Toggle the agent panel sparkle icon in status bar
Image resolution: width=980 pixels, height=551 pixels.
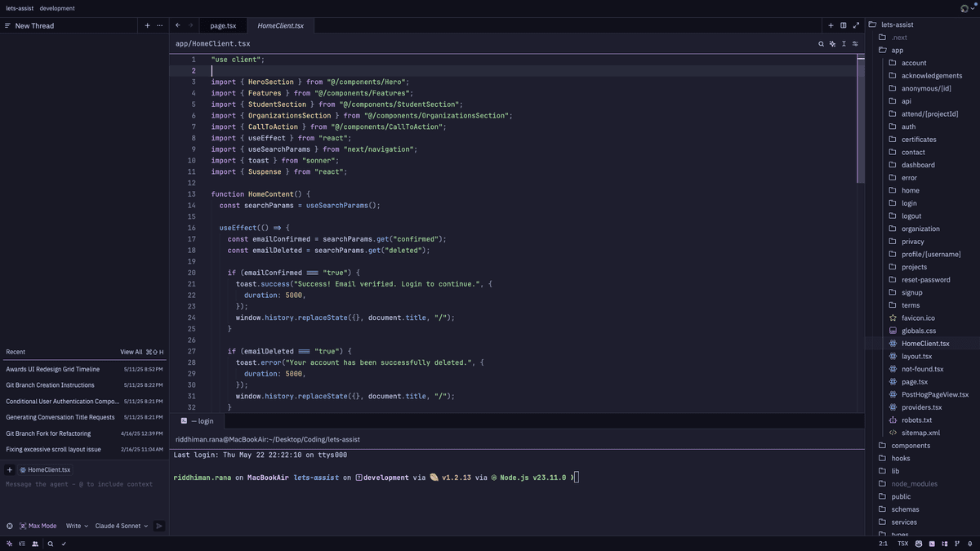[9, 544]
